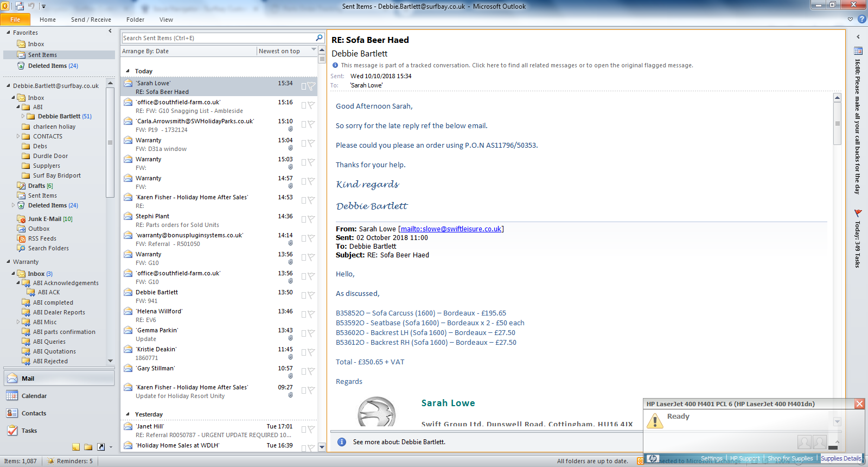This screenshot has width=868, height=467.
Task: Flag the Debbie Bartlett FW: 941 message
Action: coord(311,295)
